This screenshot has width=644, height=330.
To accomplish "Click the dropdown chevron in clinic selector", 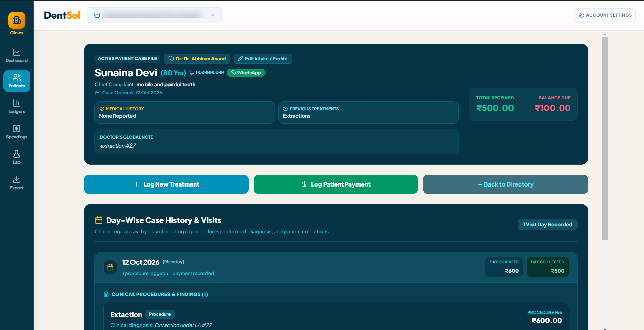I will click(212, 15).
